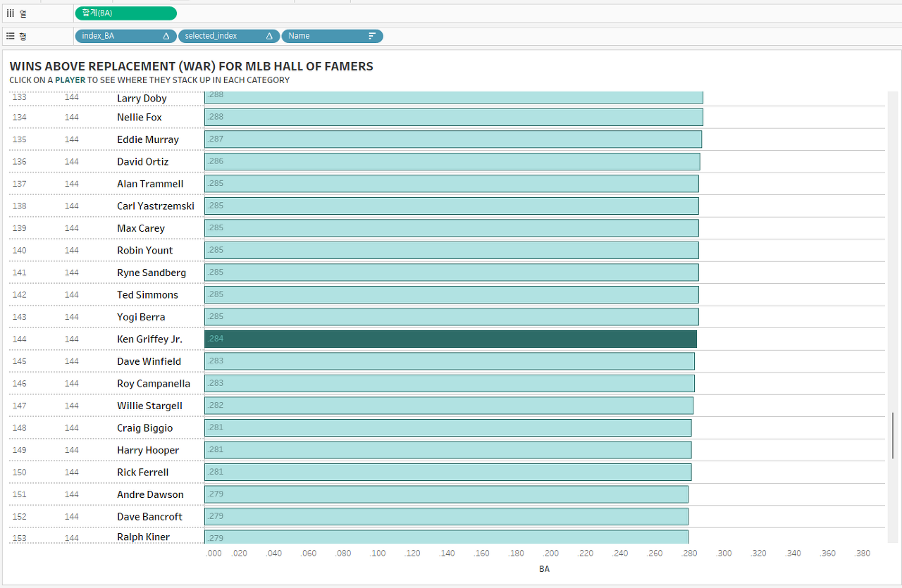The width and height of the screenshot is (902, 588).
Task: Click the sort icon on Name pill
Action: click(x=372, y=36)
